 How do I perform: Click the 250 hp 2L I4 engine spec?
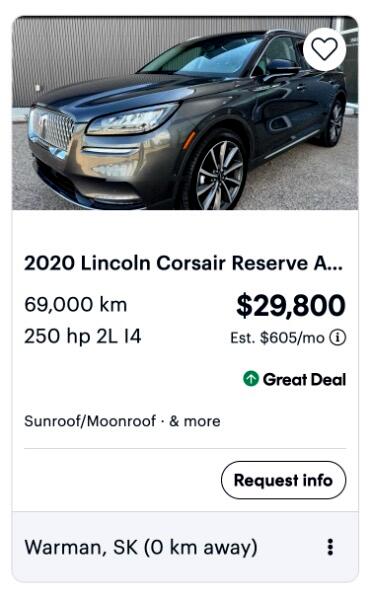pos(83,336)
